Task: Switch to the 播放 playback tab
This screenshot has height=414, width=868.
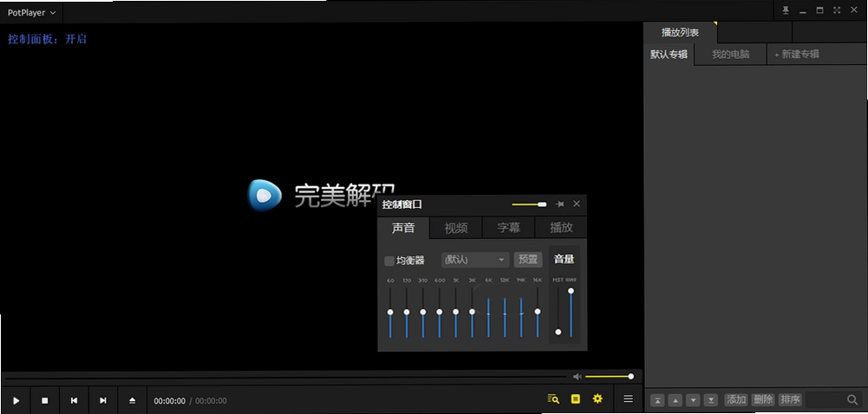Action: tap(561, 228)
